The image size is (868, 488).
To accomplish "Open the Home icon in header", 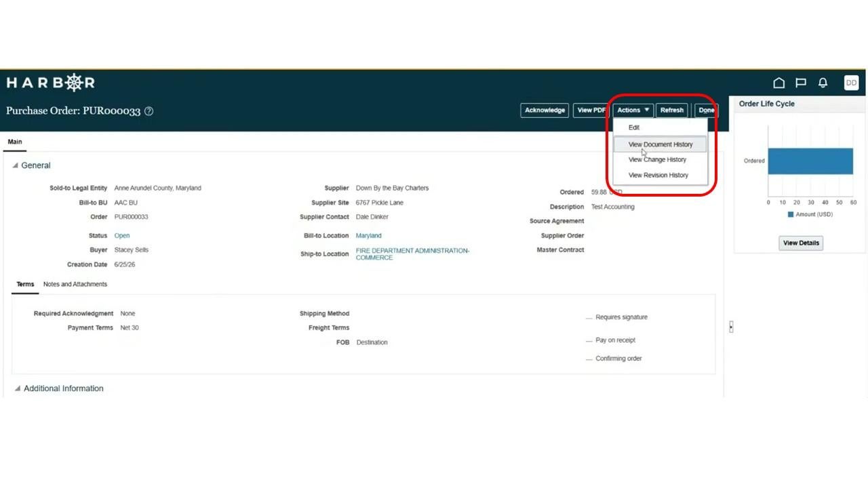I will point(778,83).
